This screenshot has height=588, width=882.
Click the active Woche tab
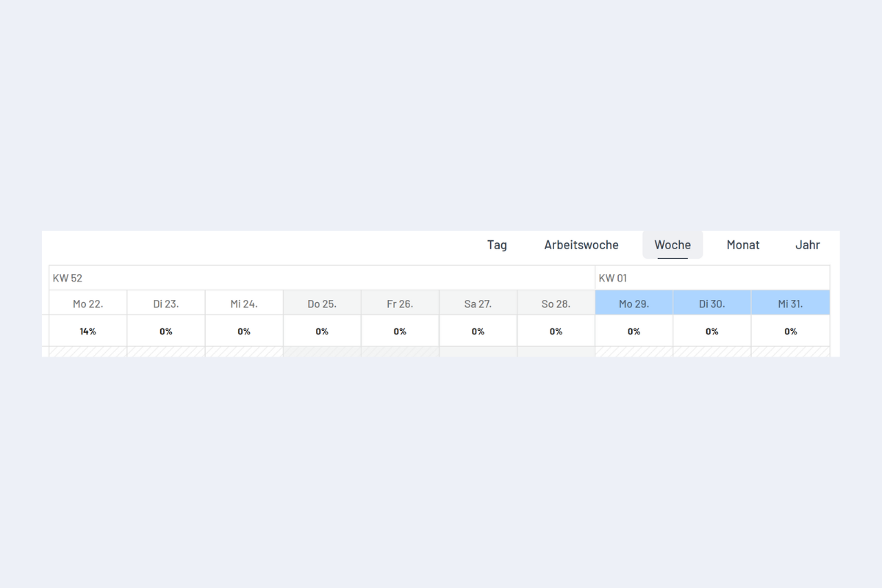pos(673,245)
